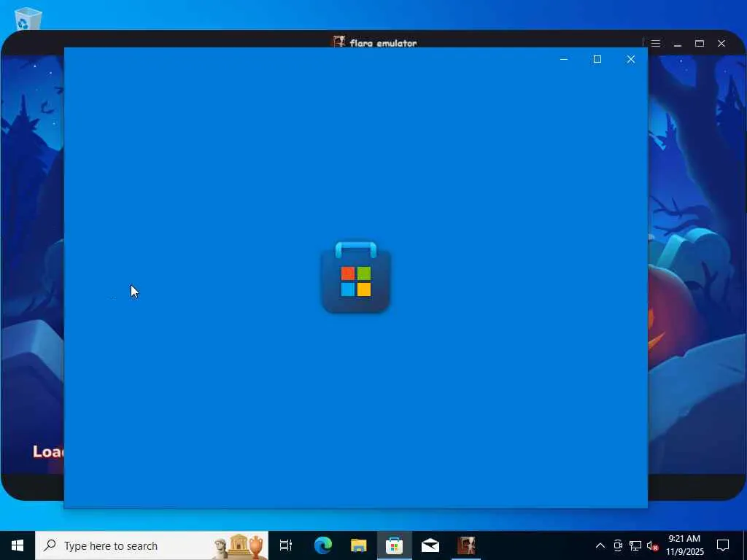Open the Mail app from the taskbar
Image resolution: width=747 pixels, height=560 pixels.
430,545
